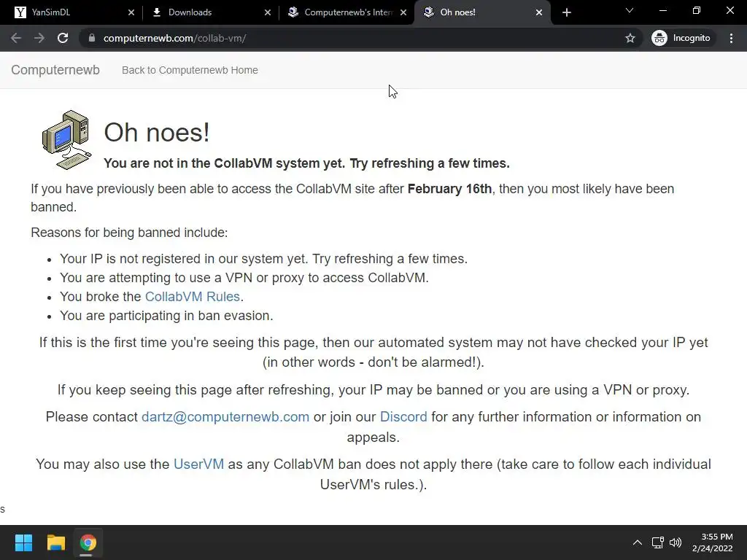747x560 pixels.
Task: Minimize the Chrome window
Action: click(662, 10)
